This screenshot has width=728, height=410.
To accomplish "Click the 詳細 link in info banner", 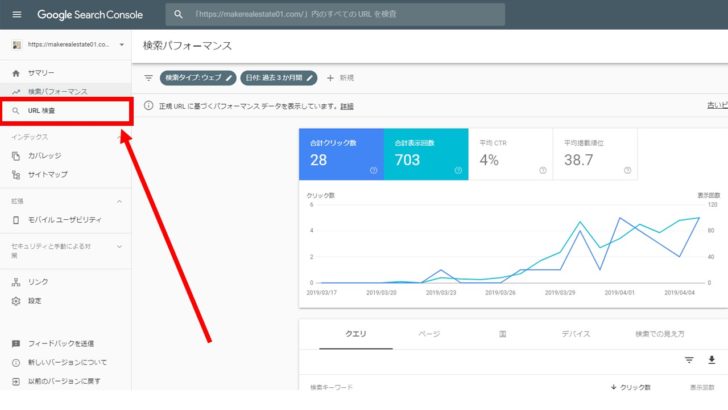I will pos(347,106).
